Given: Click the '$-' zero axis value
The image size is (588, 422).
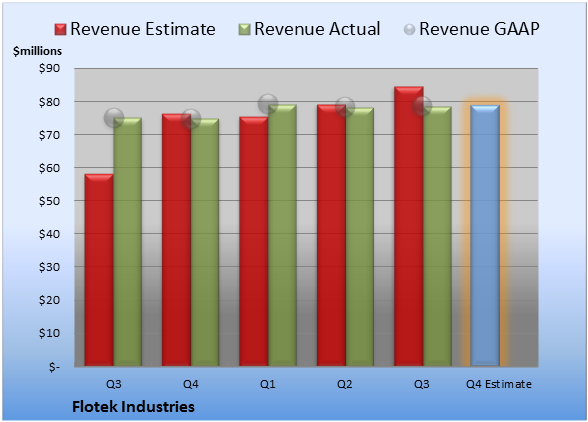Looking at the screenshot, I should [54, 366].
